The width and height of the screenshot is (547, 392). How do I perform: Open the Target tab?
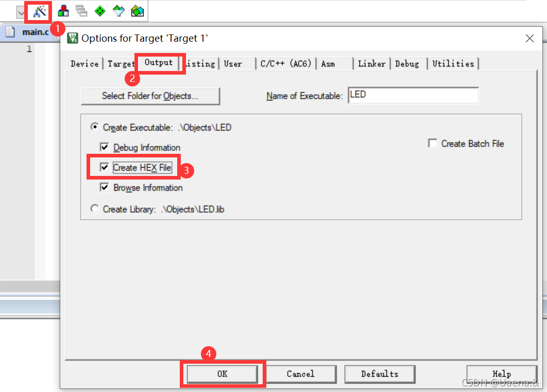click(121, 64)
